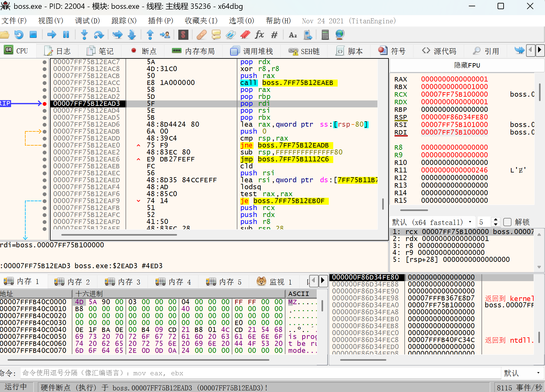The height and width of the screenshot is (392, 545).
Task: Open variables with the hash icon
Action: click(274, 34)
